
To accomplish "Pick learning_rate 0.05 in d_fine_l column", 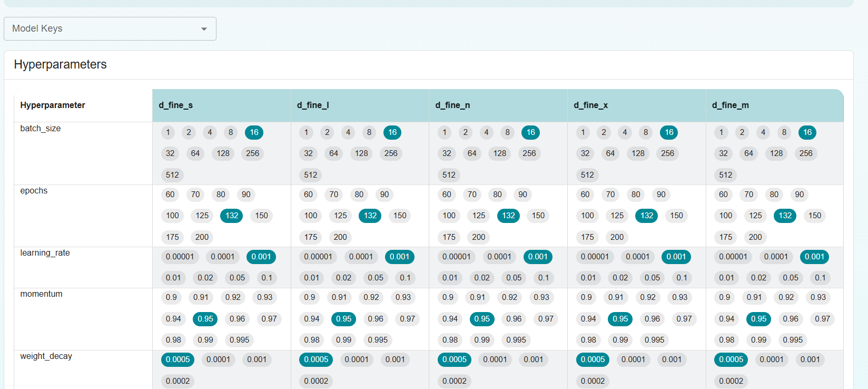I will pyautogui.click(x=376, y=278).
